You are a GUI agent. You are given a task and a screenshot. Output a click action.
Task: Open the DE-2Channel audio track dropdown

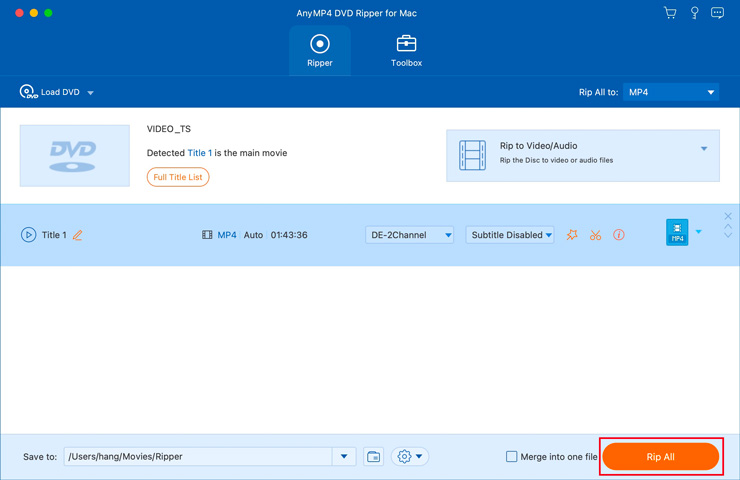click(x=410, y=235)
